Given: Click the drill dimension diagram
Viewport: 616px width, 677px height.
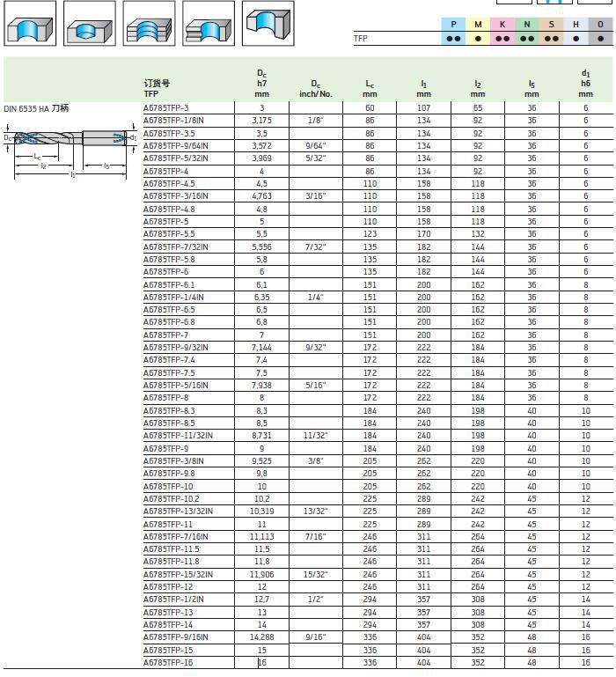Looking at the screenshot, I should [x=70, y=150].
